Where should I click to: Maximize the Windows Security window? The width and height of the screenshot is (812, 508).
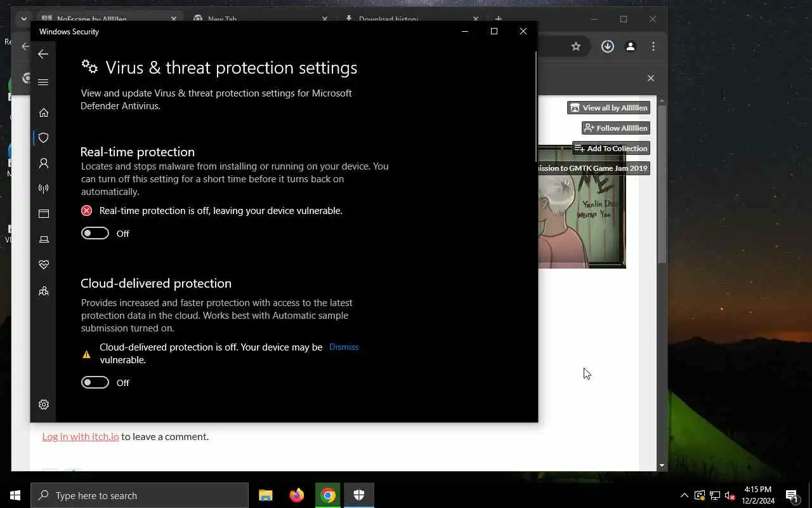point(494,31)
